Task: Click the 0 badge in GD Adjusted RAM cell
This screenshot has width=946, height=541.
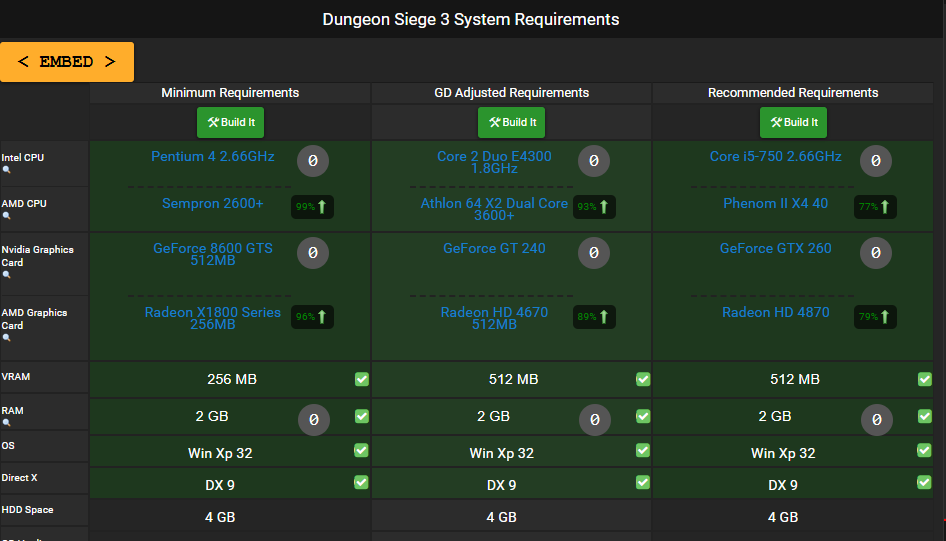Action: (x=595, y=420)
